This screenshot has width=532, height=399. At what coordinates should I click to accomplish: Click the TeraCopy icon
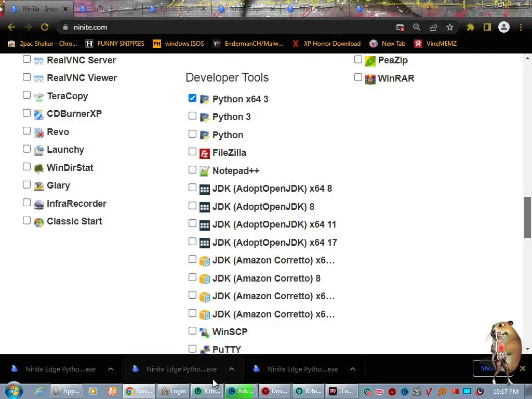click(x=38, y=97)
